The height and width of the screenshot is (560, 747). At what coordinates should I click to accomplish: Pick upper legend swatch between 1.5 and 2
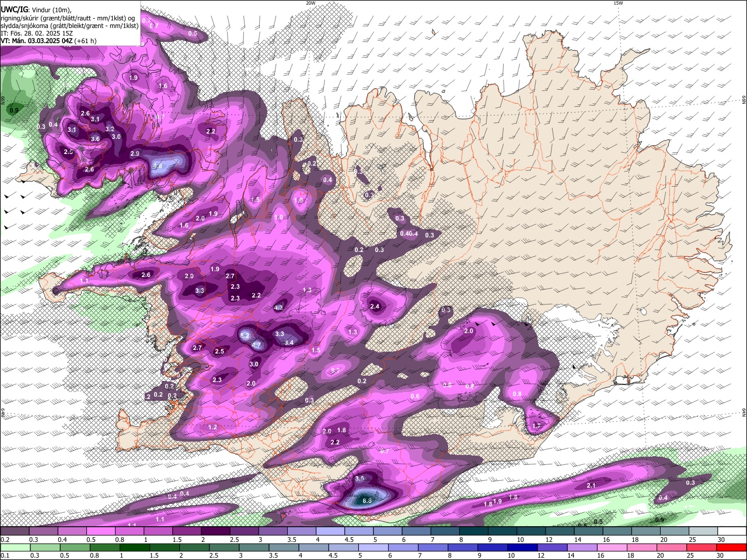[x=187, y=531]
